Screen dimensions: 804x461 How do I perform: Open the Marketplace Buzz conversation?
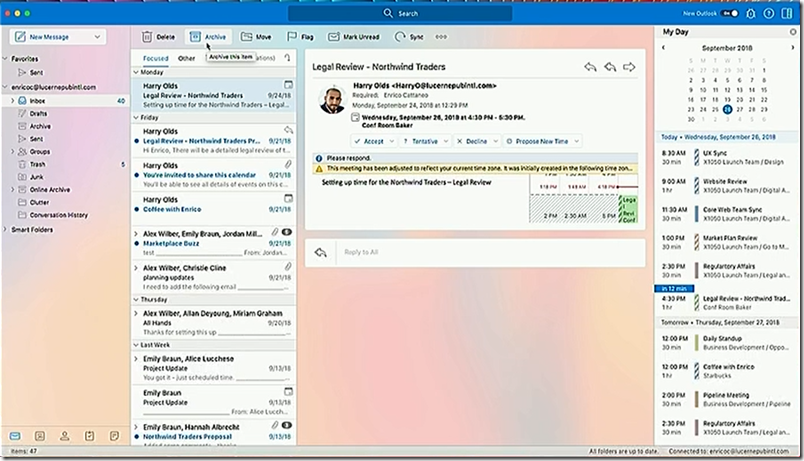pyautogui.click(x=213, y=243)
